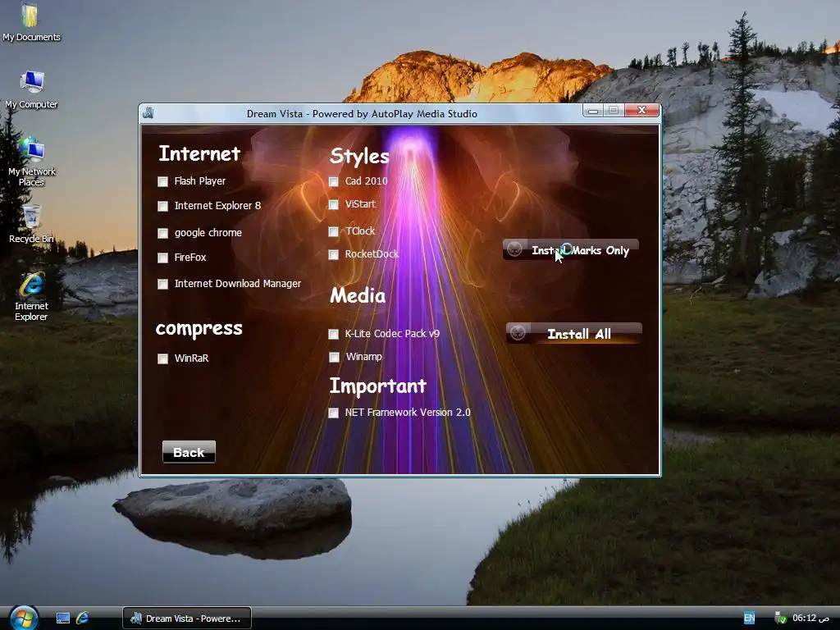Open My Documents desktop icon
Image resolution: width=840 pixels, height=630 pixels.
(x=30, y=22)
